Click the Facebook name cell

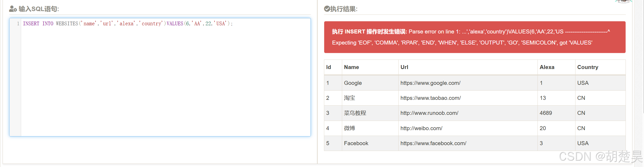point(370,143)
